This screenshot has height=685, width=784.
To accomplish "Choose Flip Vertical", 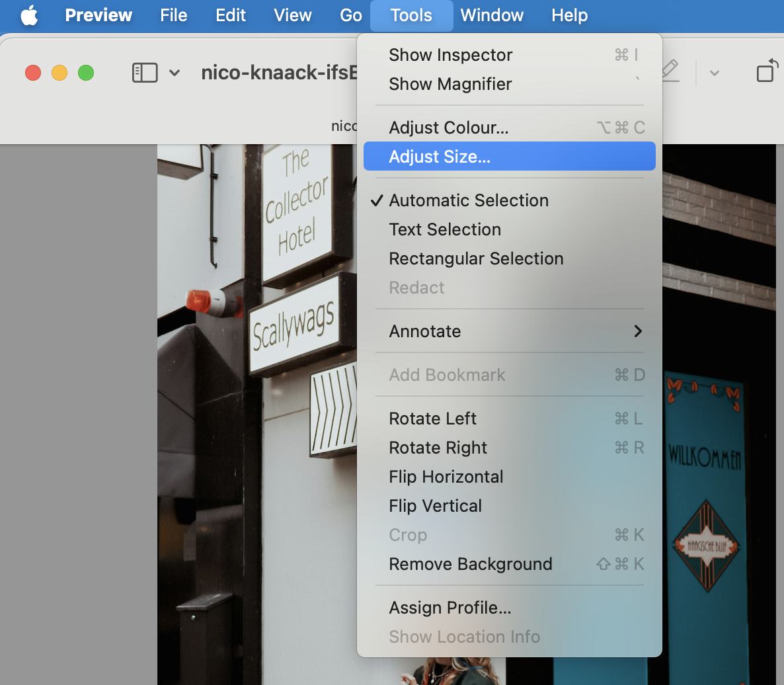I will click(510, 506).
